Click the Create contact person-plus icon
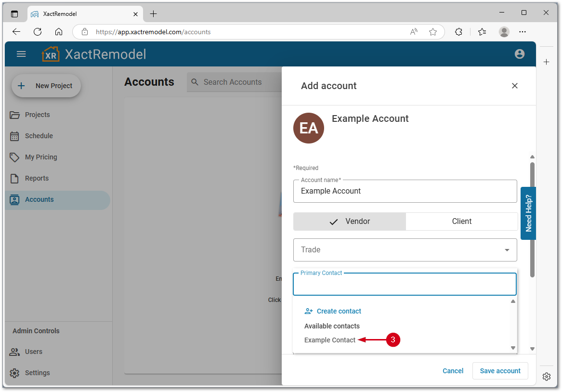Image resolution: width=562 pixels, height=392 pixels. tap(309, 312)
